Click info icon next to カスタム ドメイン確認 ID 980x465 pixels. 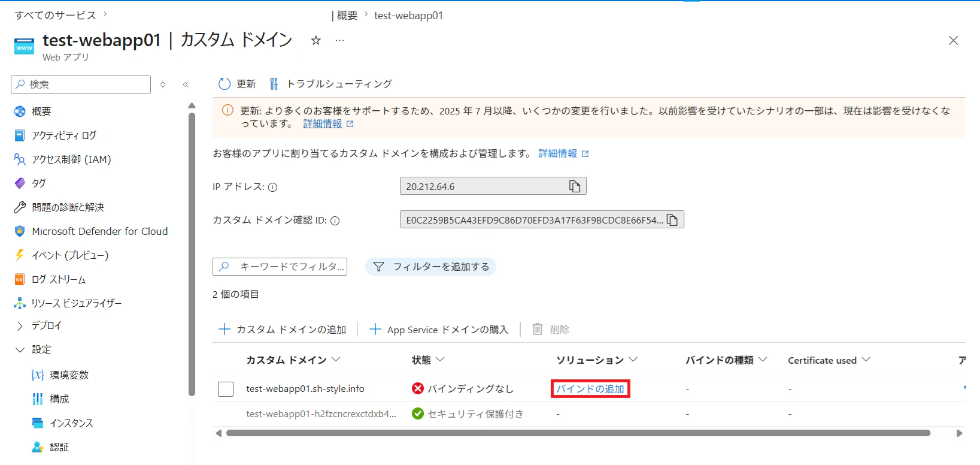point(335,221)
